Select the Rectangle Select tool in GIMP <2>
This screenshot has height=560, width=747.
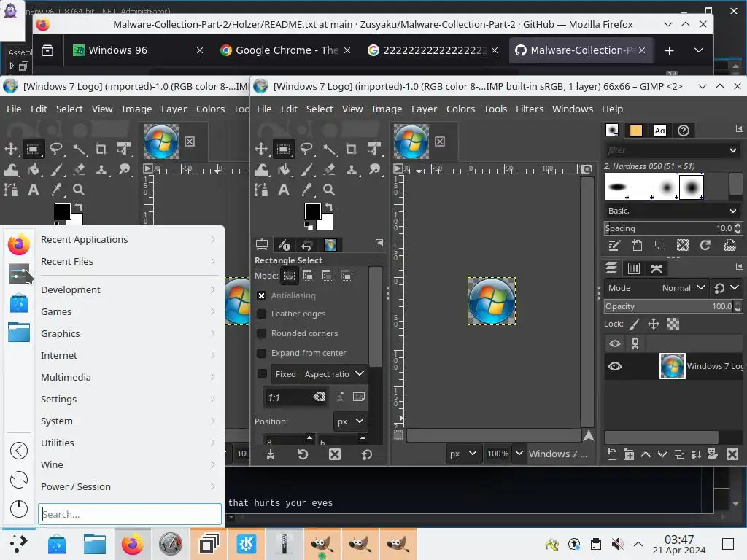(x=284, y=149)
